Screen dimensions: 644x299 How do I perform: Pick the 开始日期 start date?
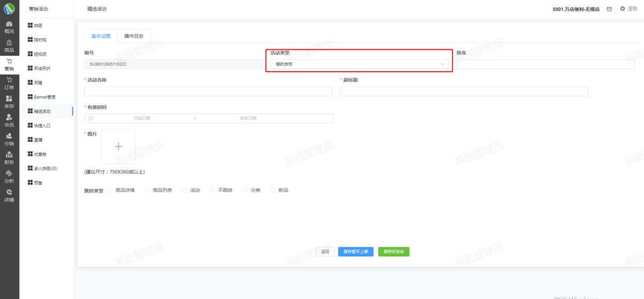142,118
